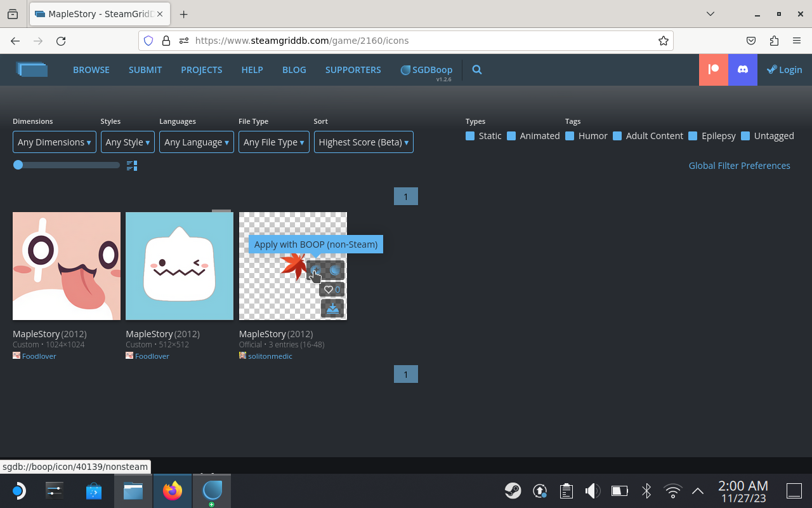The width and height of the screenshot is (812, 508).
Task: Open the SUPPORTERS menu item
Action: coord(353,70)
